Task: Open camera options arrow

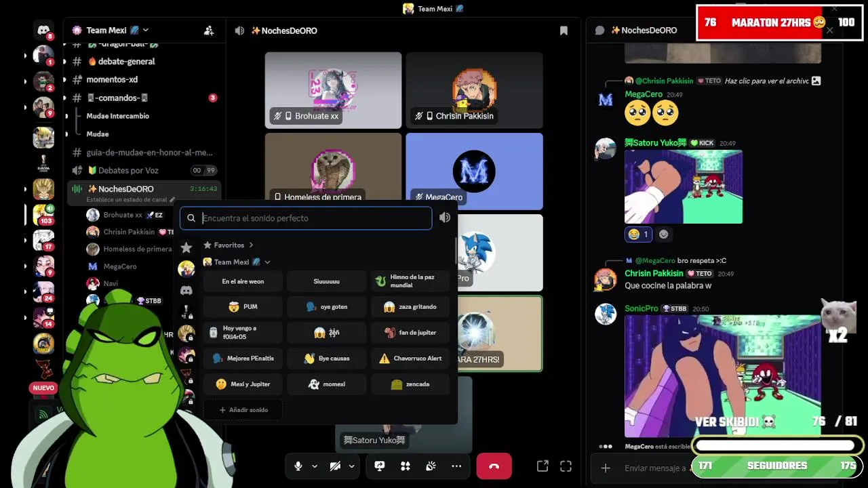Action: point(351,466)
